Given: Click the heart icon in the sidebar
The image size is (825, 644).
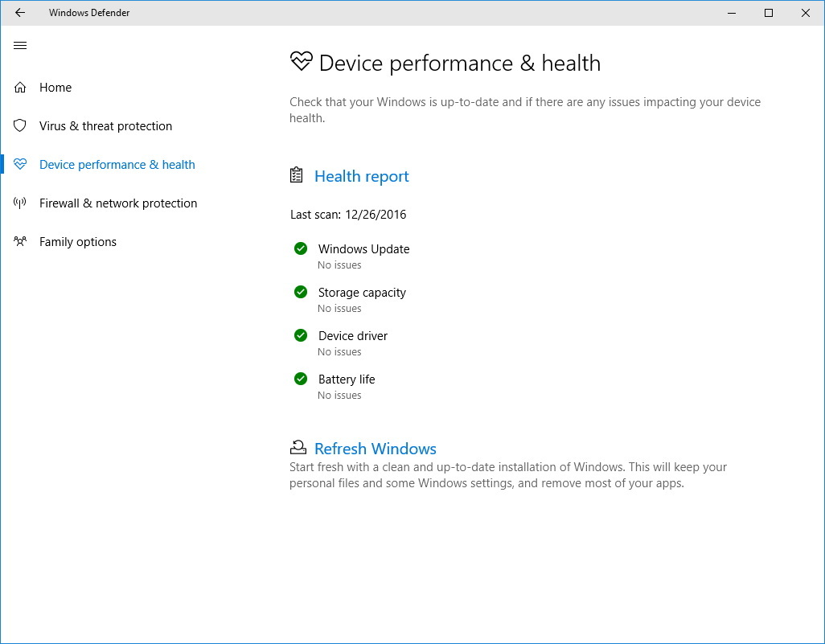Looking at the screenshot, I should (20, 164).
